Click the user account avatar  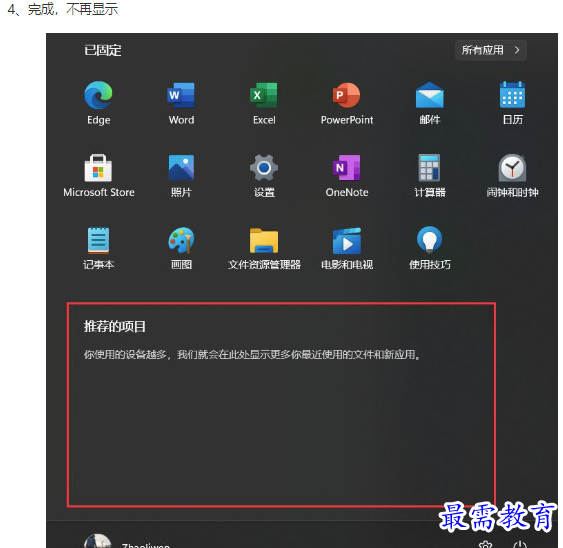tap(97, 541)
